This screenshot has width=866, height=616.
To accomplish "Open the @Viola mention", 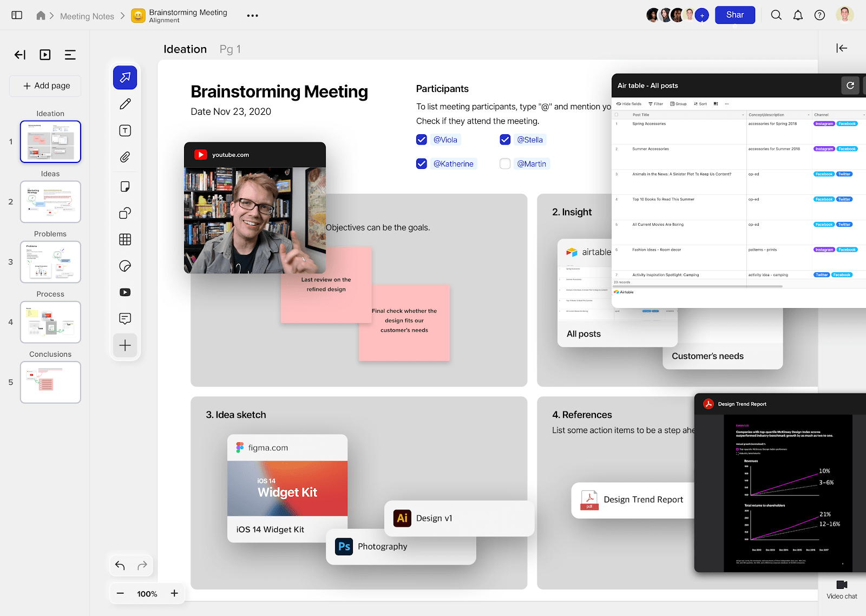I will pyautogui.click(x=445, y=140).
